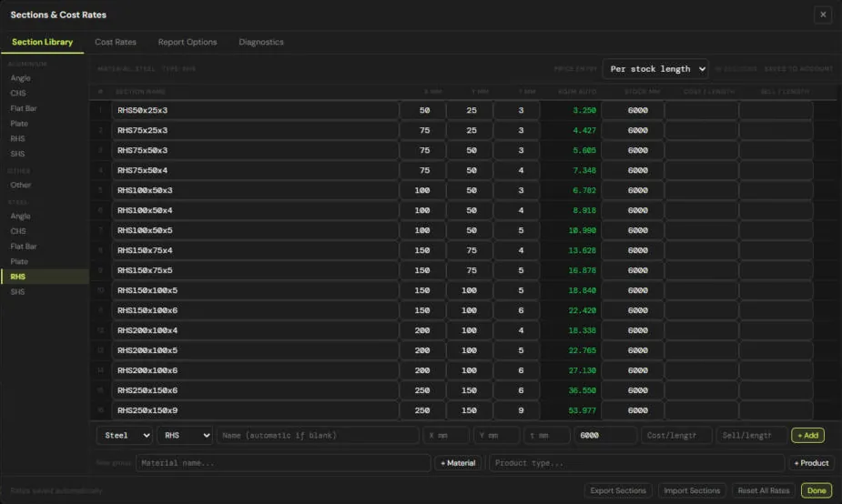842x504 pixels.
Task: Close the Sections & Cost Rates dialog
Action: [x=823, y=15]
